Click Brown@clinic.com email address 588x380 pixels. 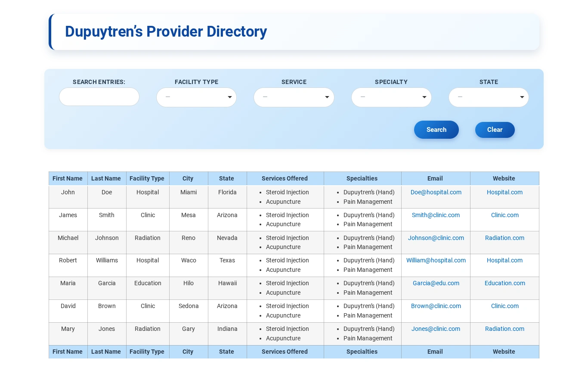(436, 306)
